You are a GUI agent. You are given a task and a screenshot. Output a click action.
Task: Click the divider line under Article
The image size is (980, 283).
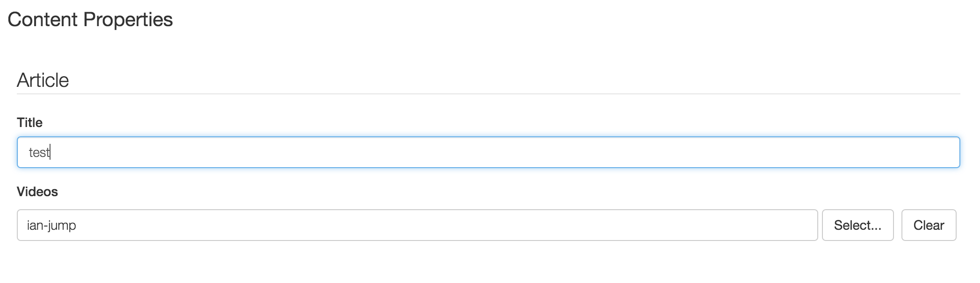click(488, 94)
